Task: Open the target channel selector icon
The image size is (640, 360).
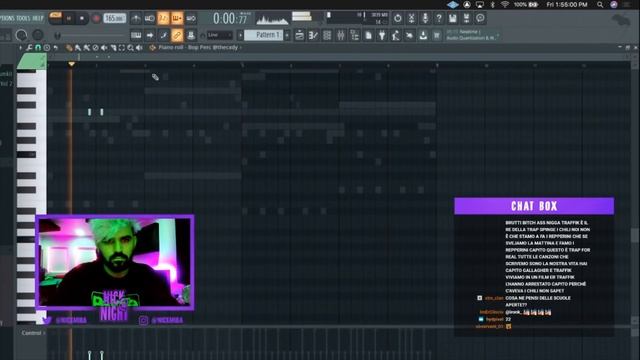Action: tap(152, 48)
